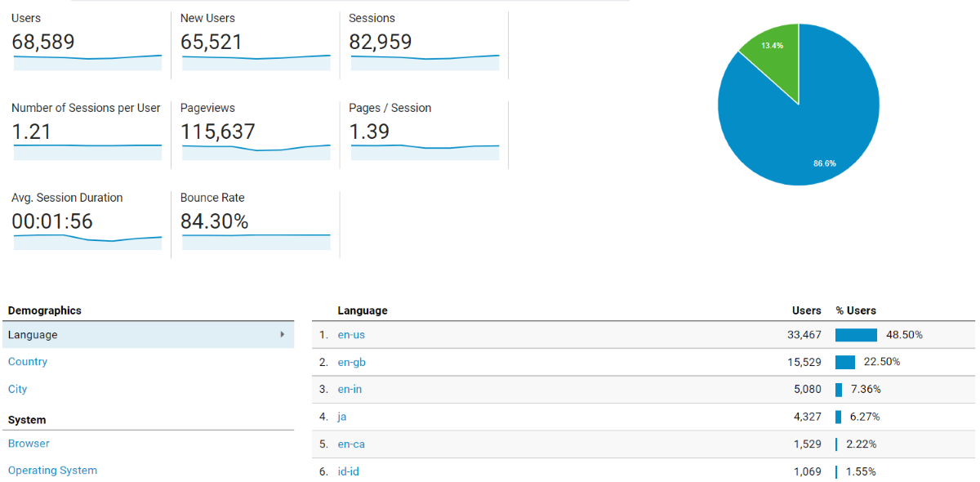This screenshot has width=980, height=482.
Task: Open the Browser system link
Action: (x=29, y=444)
